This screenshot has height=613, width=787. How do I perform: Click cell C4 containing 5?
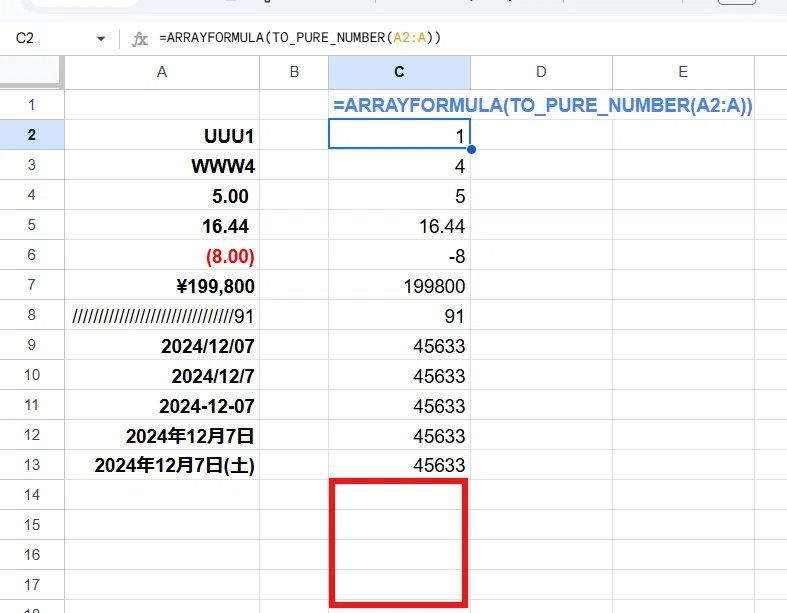pos(400,195)
